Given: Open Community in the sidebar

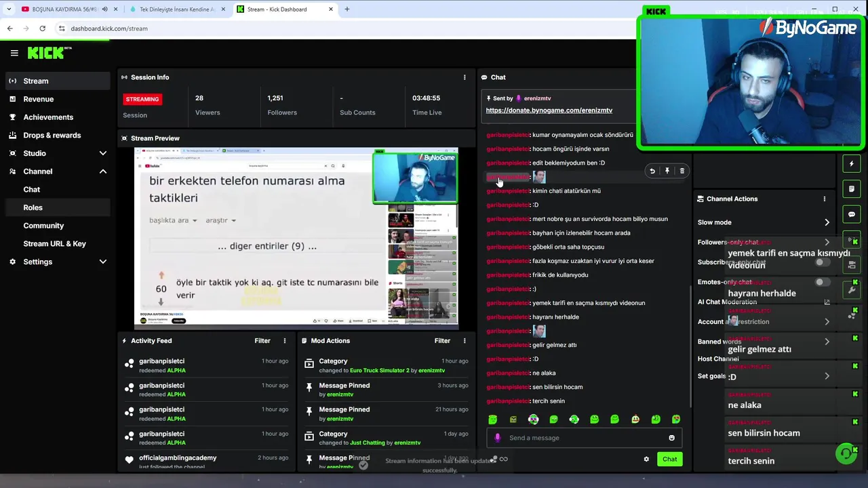Looking at the screenshot, I should click(x=57, y=226).
